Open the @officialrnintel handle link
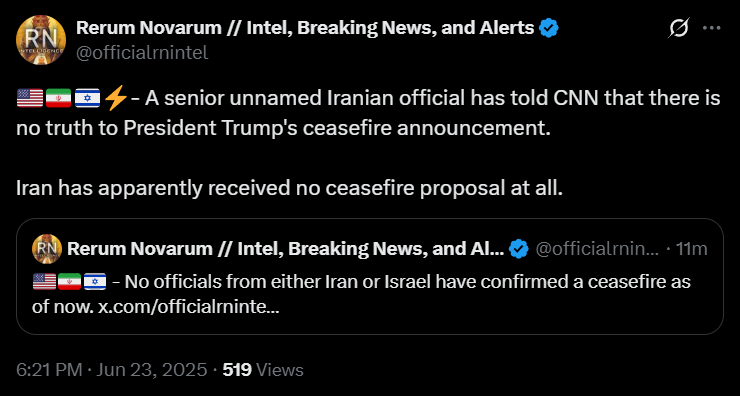 click(x=142, y=52)
